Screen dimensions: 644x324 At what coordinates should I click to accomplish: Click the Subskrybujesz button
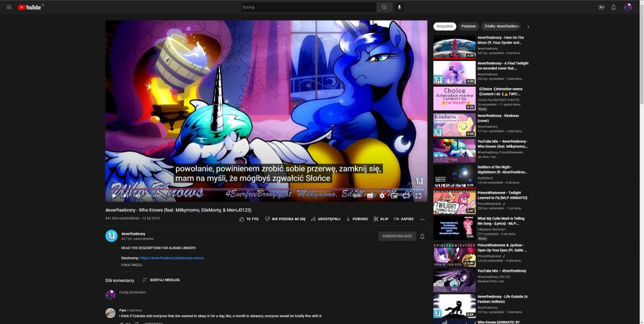[x=397, y=236]
